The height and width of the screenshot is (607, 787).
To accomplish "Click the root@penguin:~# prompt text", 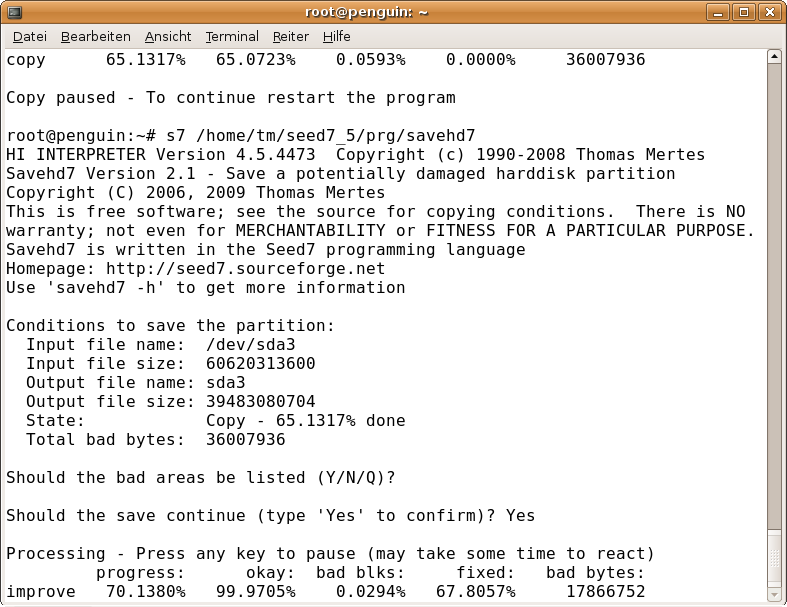I will pos(81,136).
